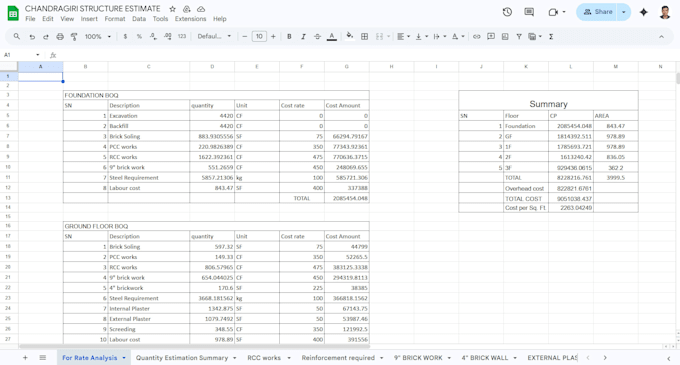Viewport: 680px width, 365px height.
Task: Collapse the toolbar with the chevron
Action: point(661,37)
